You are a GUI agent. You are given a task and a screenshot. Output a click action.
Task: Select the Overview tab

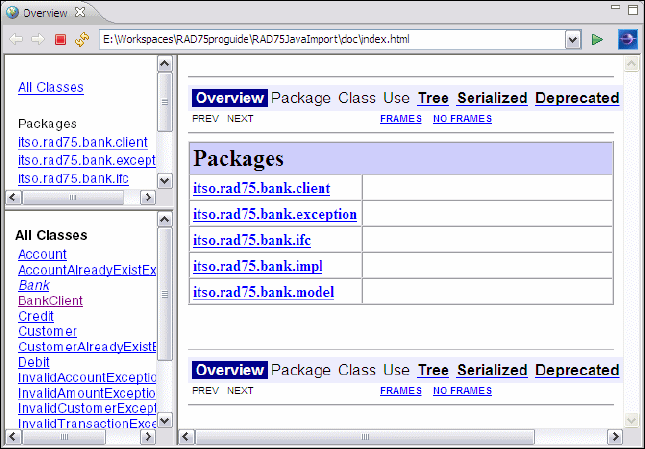click(45, 13)
